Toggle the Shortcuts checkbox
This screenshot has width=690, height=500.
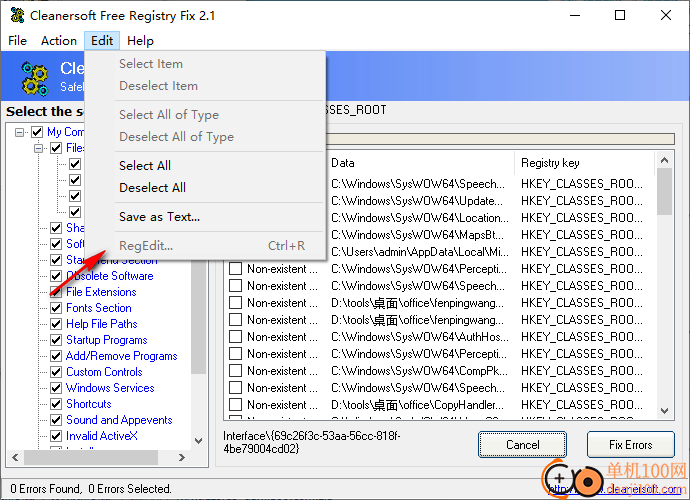56,404
